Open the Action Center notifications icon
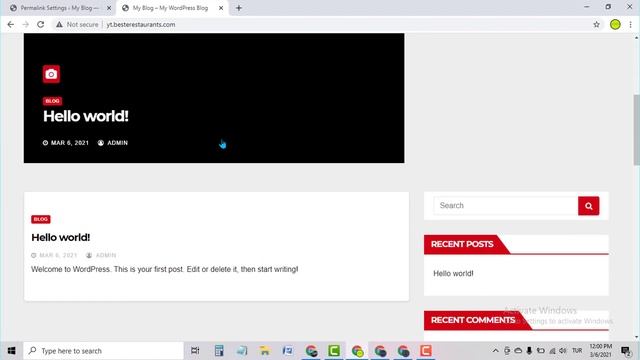The image size is (640, 360). 626,351
